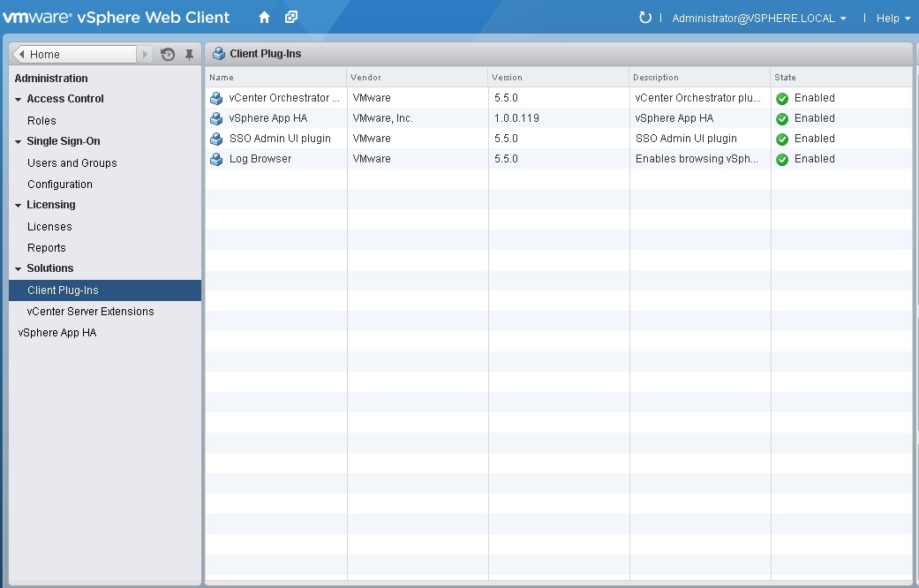Open the Administrator@VSPHERE.LOCAL dropdown
Image resolution: width=919 pixels, height=588 pixels.
pyautogui.click(x=755, y=18)
